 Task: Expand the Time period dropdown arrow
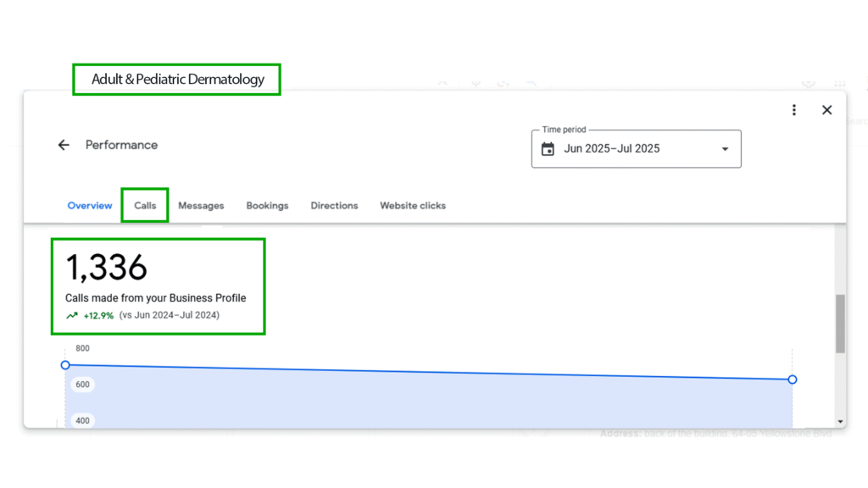[x=725, y=149]
